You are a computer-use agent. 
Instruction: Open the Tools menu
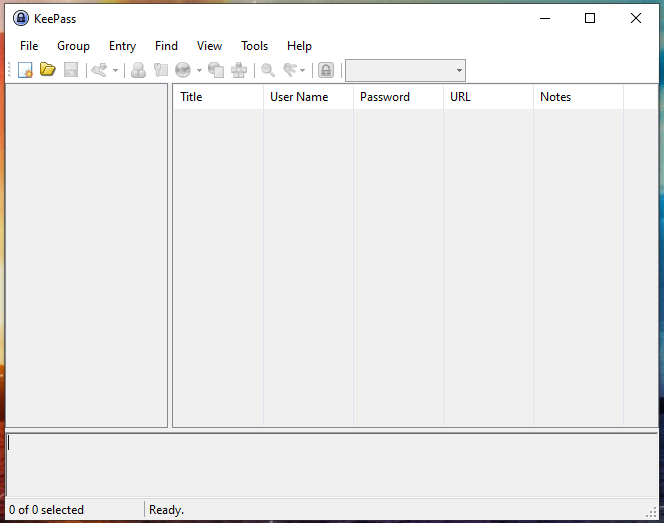(x=255, y=46)
